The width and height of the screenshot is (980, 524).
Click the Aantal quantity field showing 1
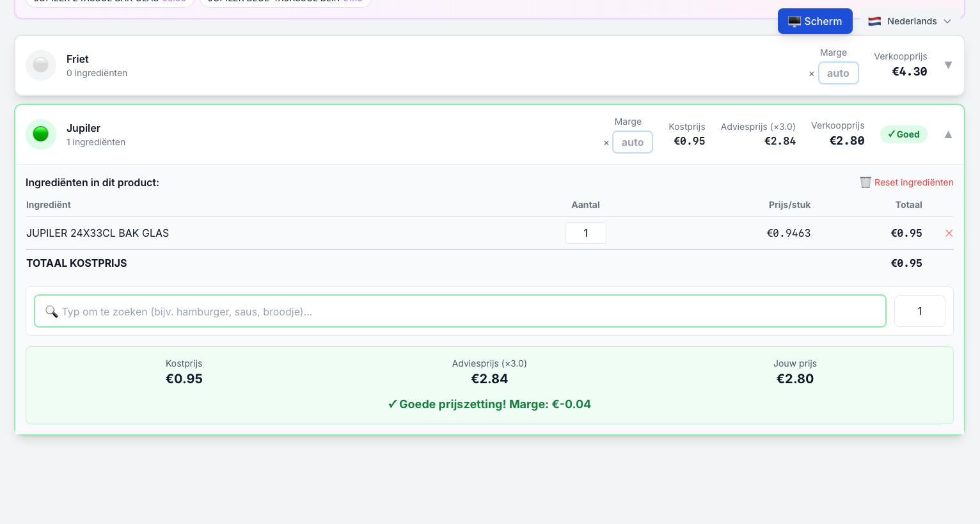pos(585,233)
